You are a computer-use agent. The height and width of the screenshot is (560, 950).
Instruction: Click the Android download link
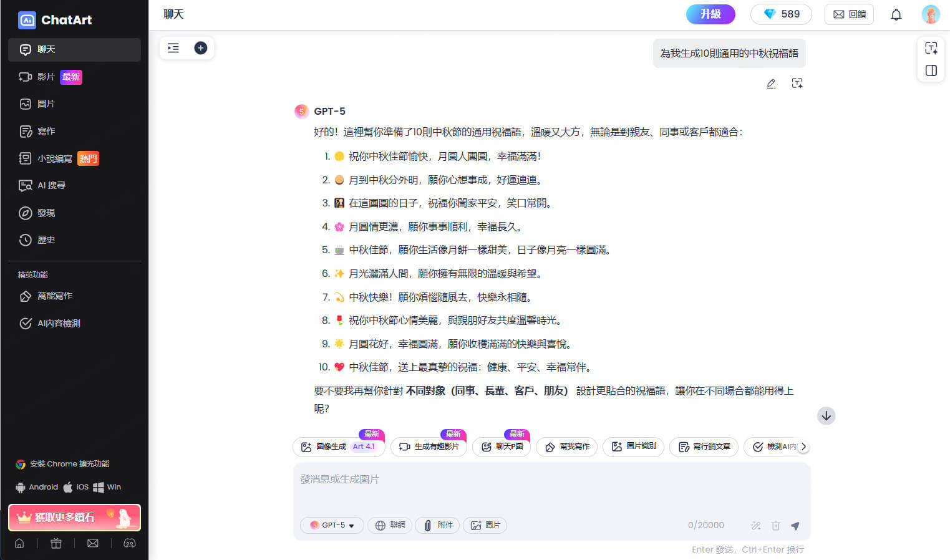tap(37, 487)
